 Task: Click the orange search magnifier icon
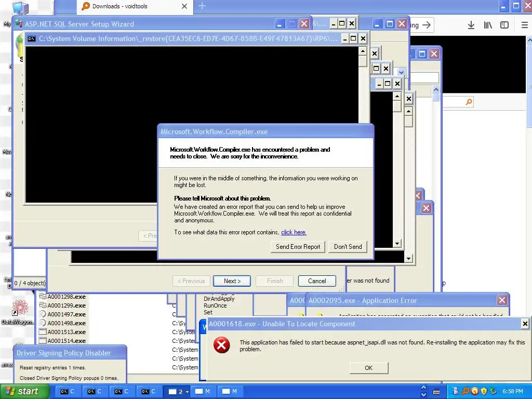469,102
